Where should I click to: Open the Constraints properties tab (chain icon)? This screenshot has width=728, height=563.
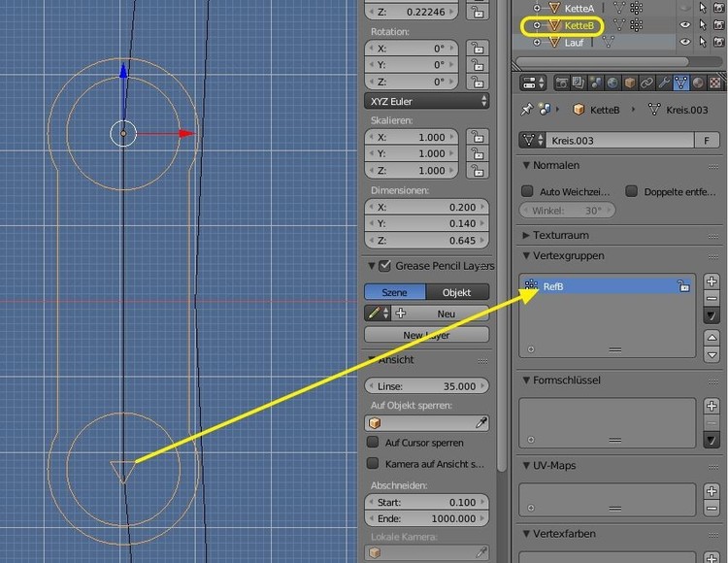646,83
